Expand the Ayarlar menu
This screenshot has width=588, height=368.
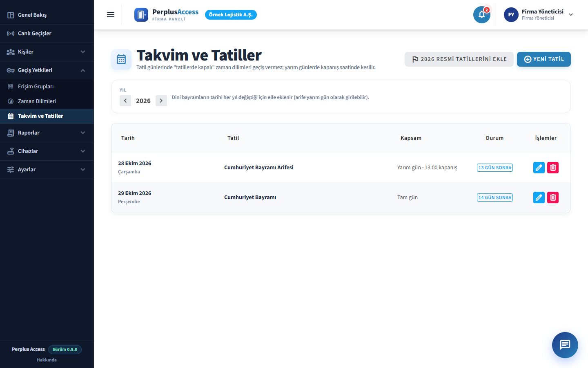[x=47, y=170]
